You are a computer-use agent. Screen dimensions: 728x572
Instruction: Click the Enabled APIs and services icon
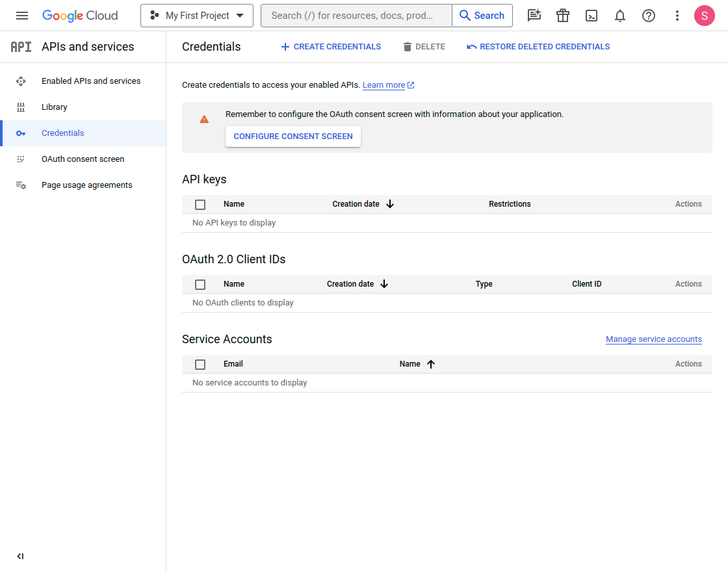pyautogui.click(x=21, y=81)
